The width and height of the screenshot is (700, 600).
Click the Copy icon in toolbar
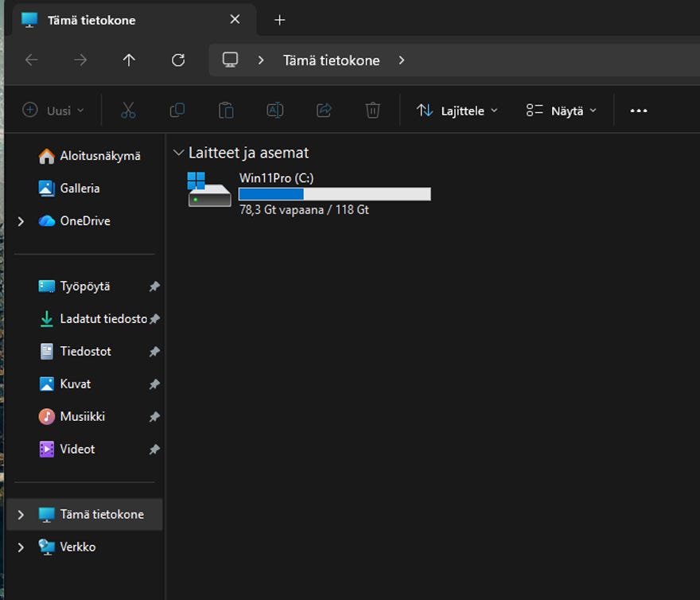coord(177,111)
